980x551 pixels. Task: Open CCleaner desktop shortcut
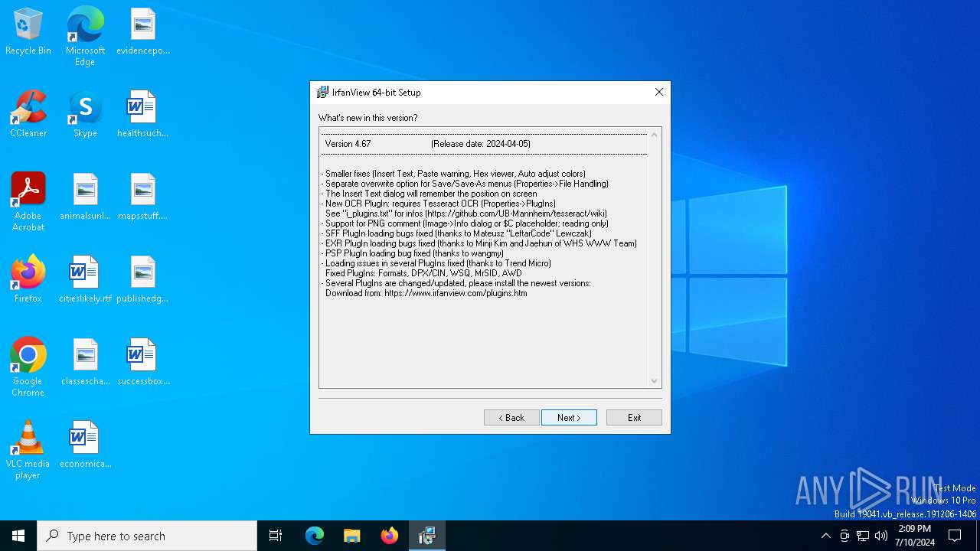pyautogui.click(x=28, y=114)
